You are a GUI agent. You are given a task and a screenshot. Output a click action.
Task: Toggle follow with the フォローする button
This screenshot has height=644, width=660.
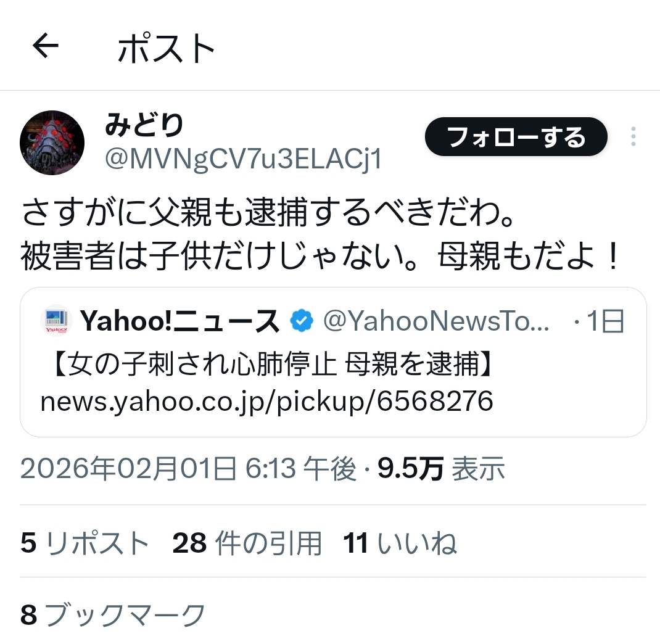pyautogui.click(x=516, y=137)
